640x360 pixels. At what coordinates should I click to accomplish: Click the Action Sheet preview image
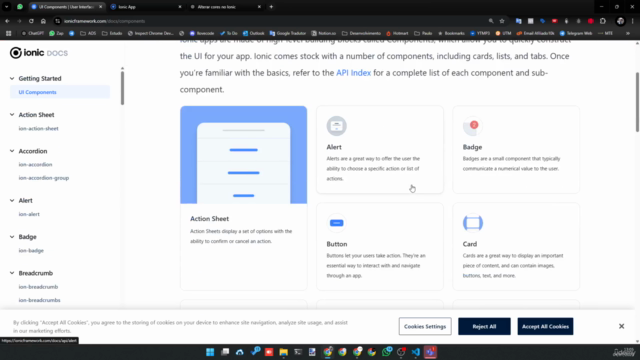[x=244, y=155]
